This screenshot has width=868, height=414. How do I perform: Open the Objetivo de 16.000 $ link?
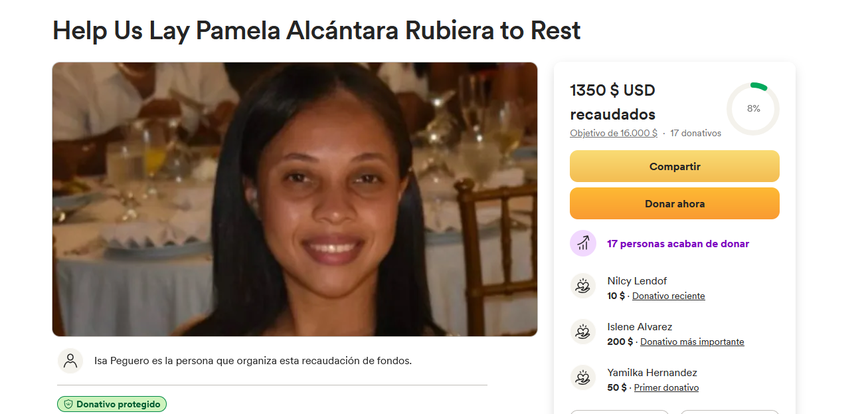614,133
